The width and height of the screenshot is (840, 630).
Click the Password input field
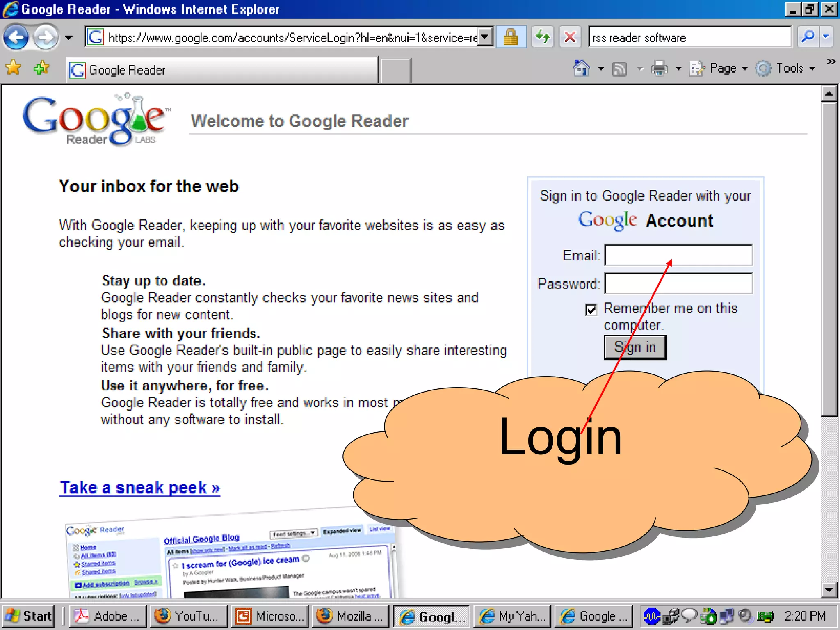(x=678, y=283)
